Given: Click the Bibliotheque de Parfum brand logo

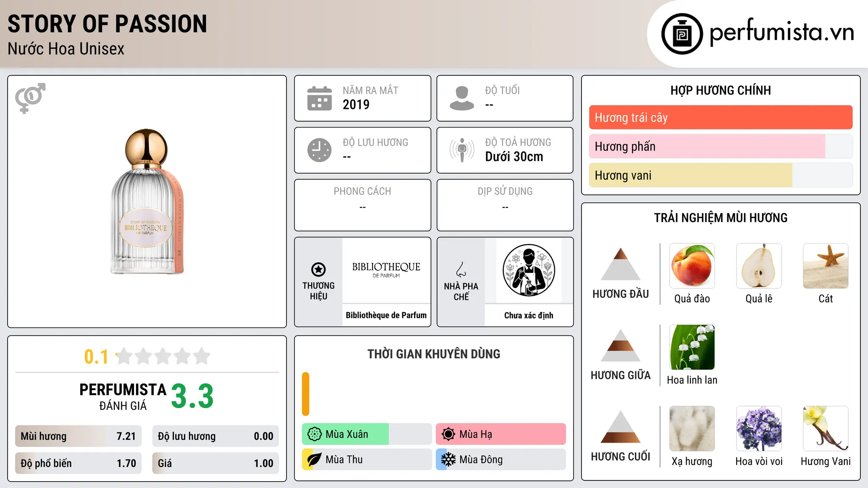Looking at the screenshot, I should click(x=386, y=270).
